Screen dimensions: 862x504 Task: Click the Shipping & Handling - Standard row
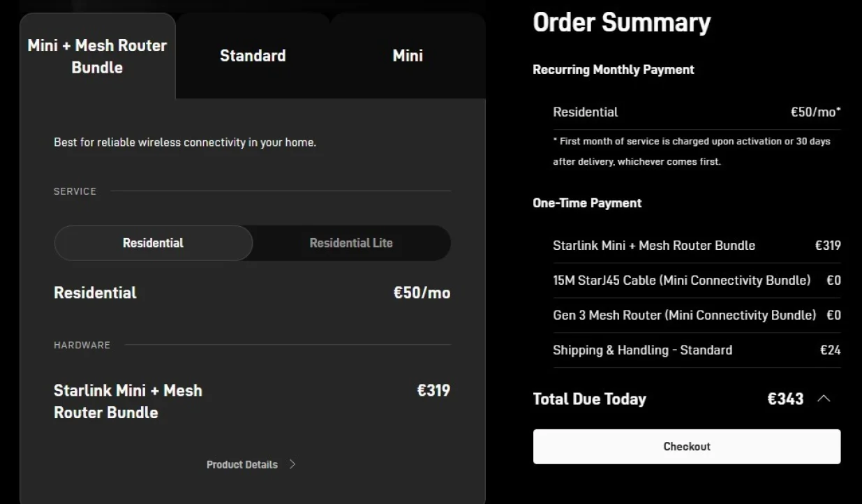[x=642, y=350]
